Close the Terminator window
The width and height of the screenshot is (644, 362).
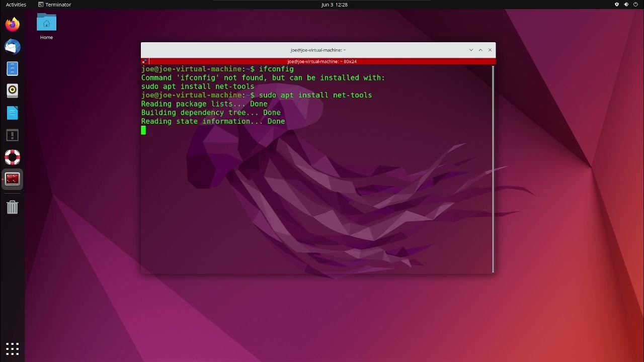click(490, 50)
